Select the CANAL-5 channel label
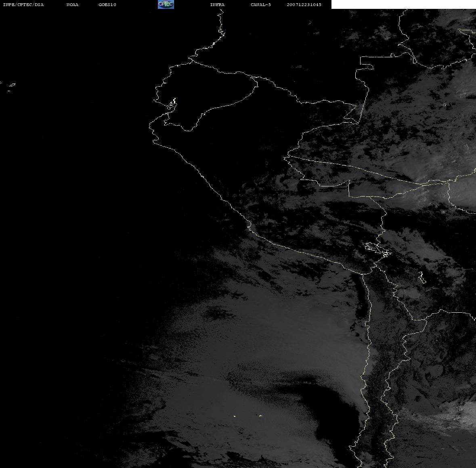Image resolution: width=476 pixels, height=468 pixels. pyautogui.click(x=261, y=5)
